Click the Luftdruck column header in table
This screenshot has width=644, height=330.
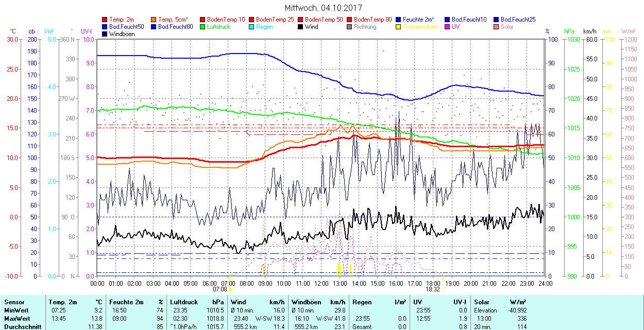tap(183, 303)
